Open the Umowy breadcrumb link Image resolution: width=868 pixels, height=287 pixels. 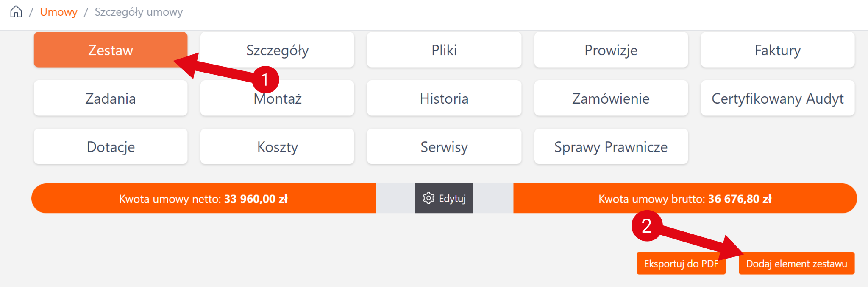tap(58, 12)
